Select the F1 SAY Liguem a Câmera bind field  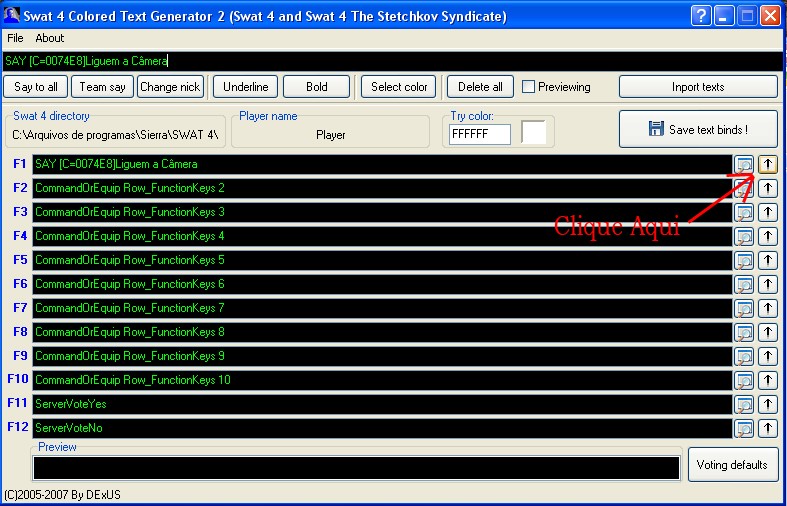point(382,164)
